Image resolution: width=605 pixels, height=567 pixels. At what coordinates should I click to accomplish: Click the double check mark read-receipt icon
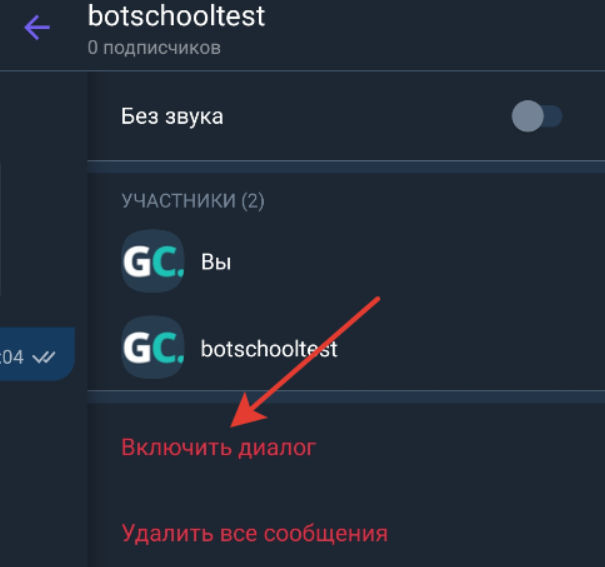click(x=44, y=357)
